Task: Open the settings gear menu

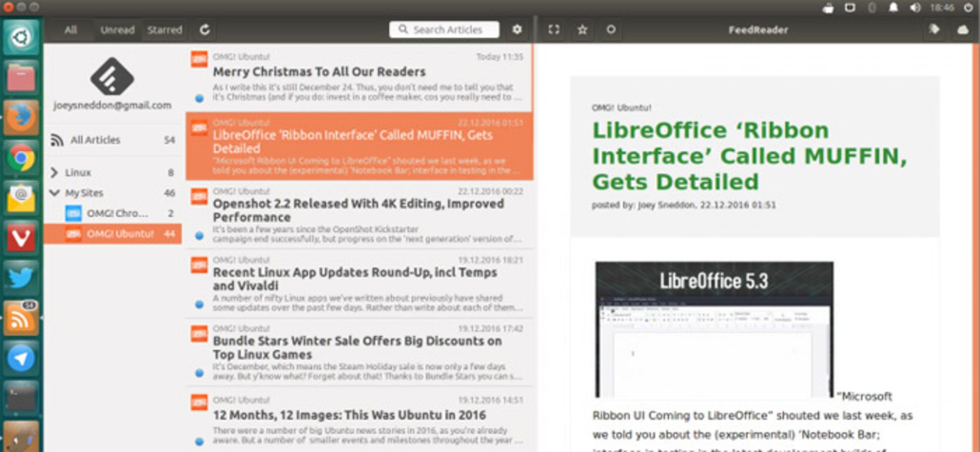Action: pyautogui.click(x=517, y=30)
